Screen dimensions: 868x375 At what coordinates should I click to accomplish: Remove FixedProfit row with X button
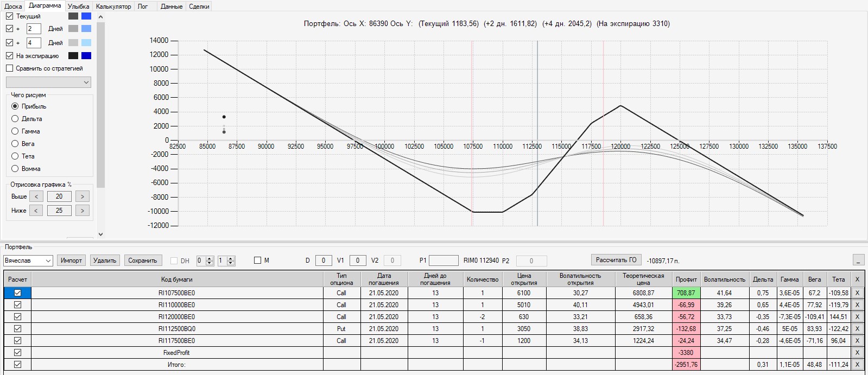point(857,353)
